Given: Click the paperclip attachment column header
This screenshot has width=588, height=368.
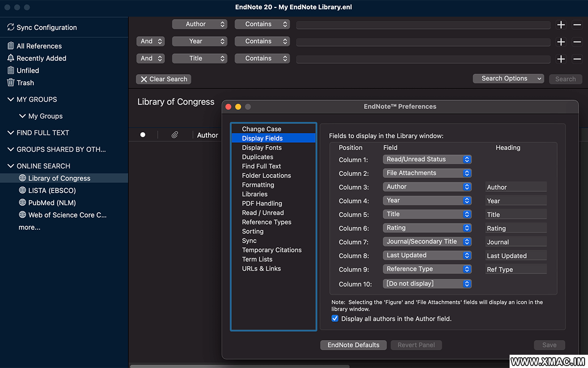Looking at the screenshot, I should 174,135.
